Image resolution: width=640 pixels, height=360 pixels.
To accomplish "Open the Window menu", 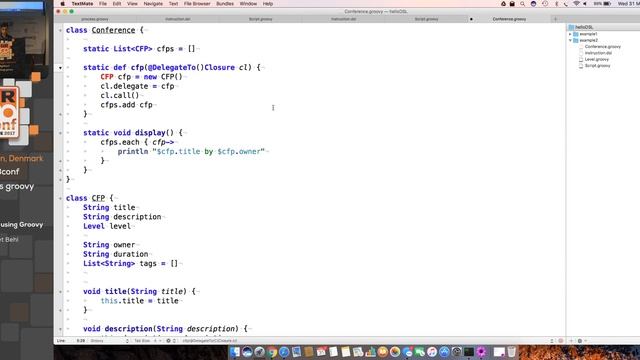I will click(x=248, y=4).
